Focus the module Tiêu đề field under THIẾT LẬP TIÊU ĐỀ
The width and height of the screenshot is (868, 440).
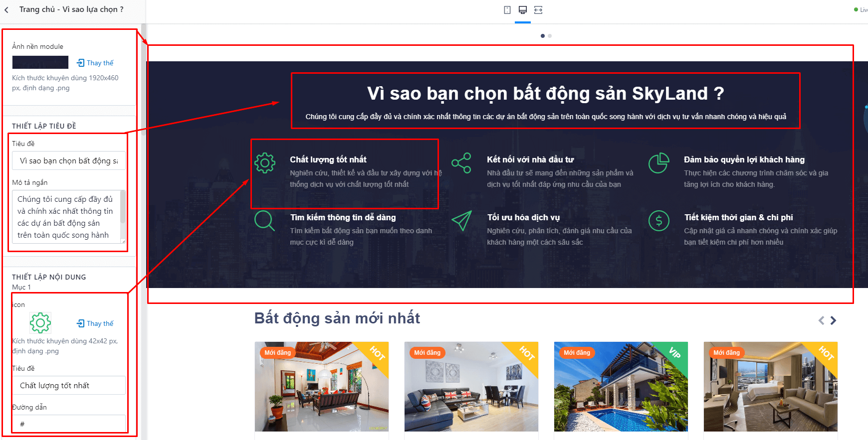(69, 160)
